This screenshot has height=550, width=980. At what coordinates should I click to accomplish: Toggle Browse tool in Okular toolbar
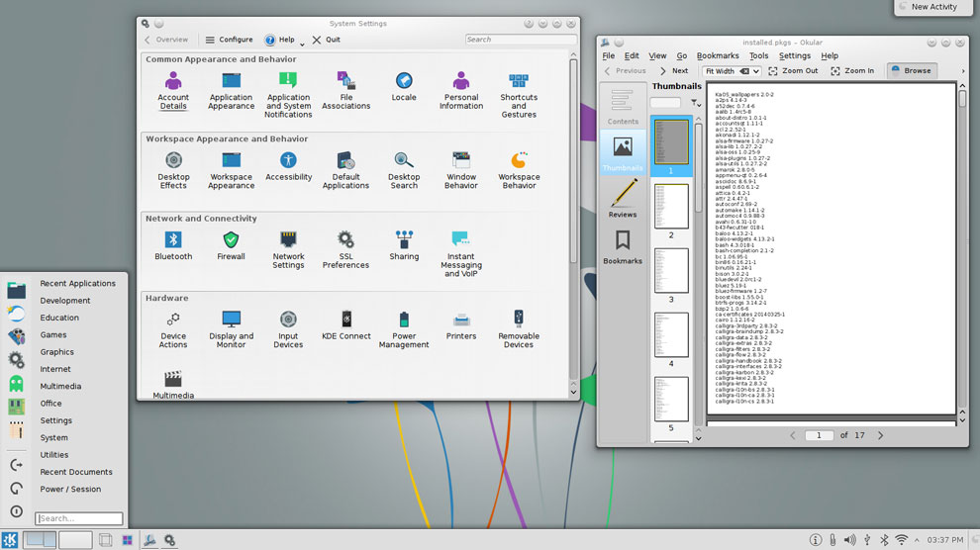point(912,70)
